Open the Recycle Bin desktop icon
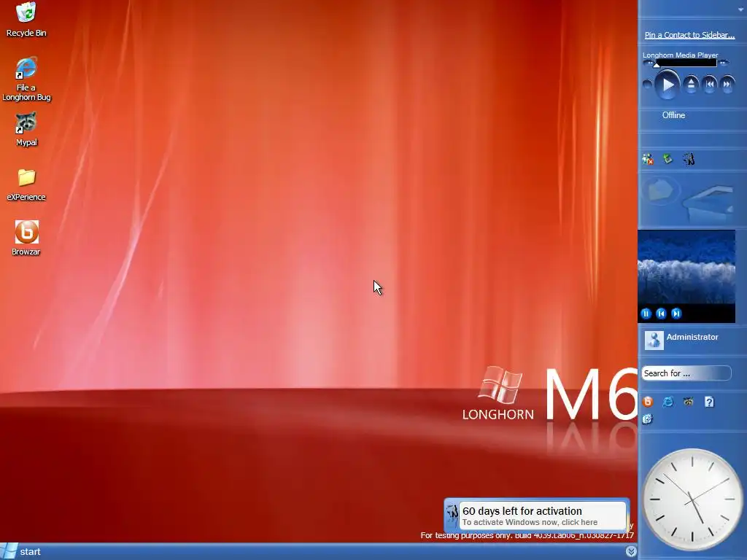Image resolution: width=747 pixels, height=560 pixels. pyautogui.click(x=26, y=20)
